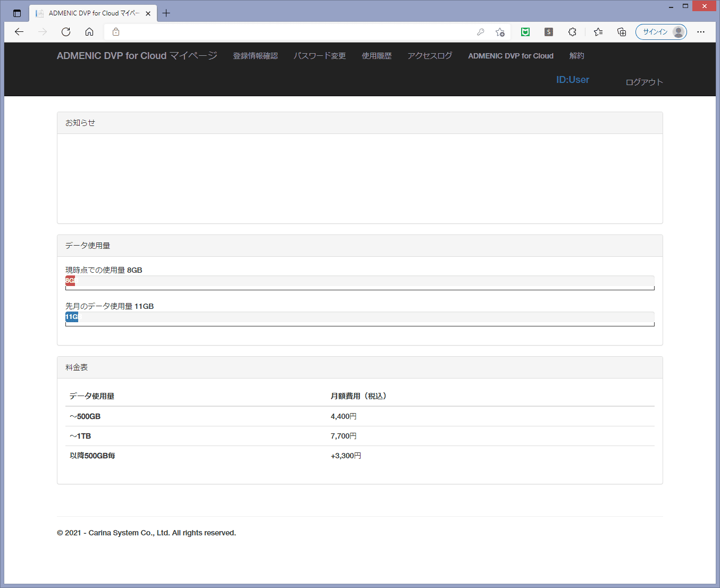Click the red 8GB usage bar
The width and height of the screenshot is (720, 588).
click(70, 281)
